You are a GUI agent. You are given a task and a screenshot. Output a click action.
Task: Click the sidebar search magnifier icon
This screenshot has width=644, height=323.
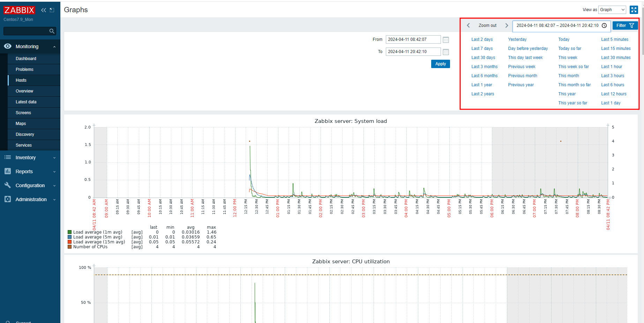52,31
